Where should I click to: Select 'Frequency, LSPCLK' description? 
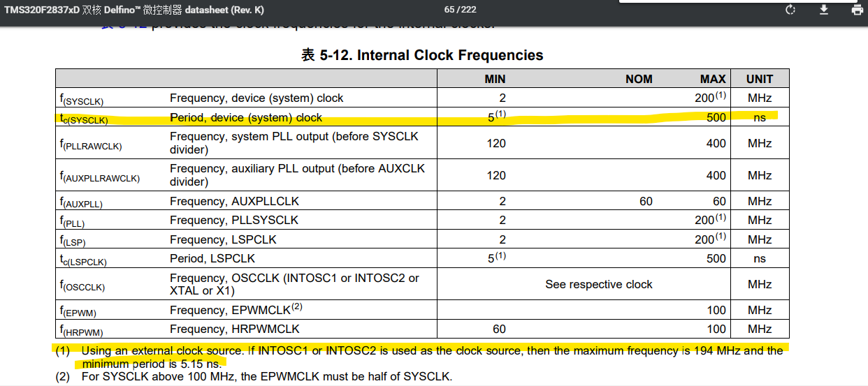pyautogui.click(x=223, y=239)
